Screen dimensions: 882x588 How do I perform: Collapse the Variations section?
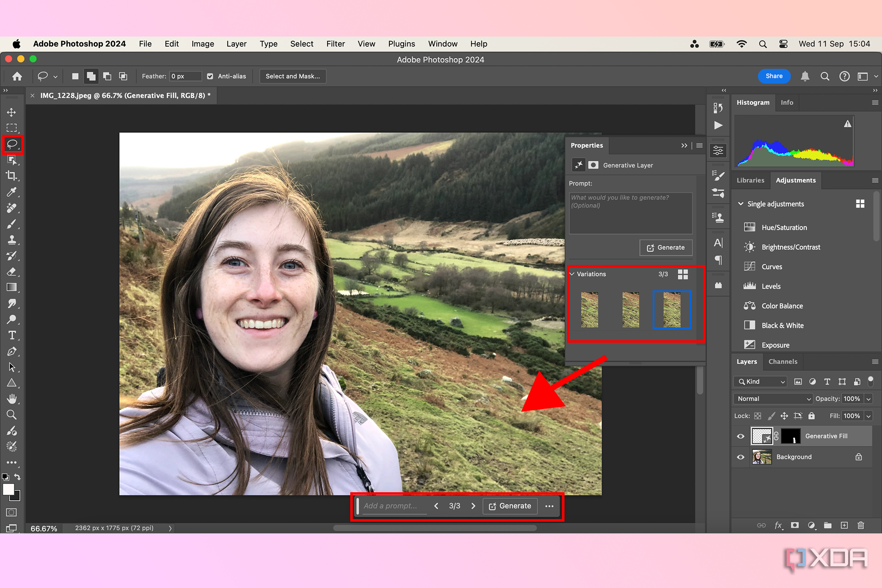[x=572, y=274]
